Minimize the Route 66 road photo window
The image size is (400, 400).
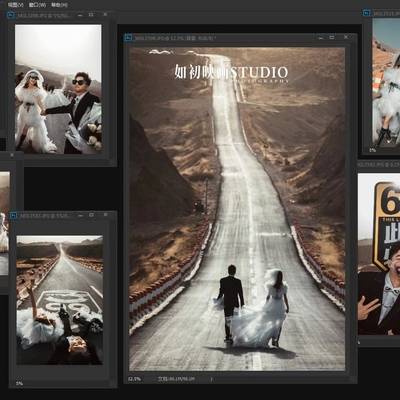click(80, 216)
